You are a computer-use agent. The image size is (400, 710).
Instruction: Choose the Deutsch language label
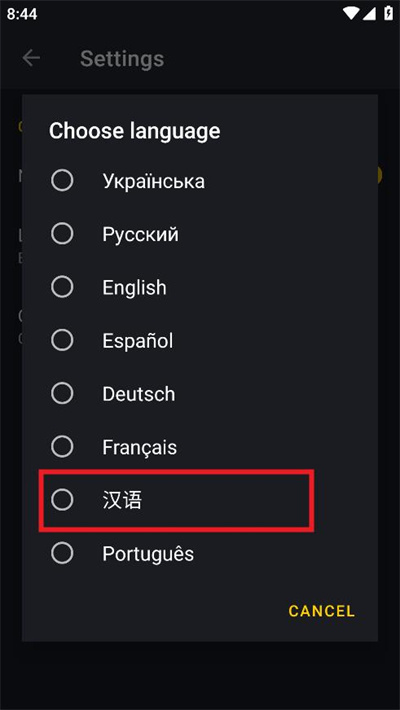[139, 394]
